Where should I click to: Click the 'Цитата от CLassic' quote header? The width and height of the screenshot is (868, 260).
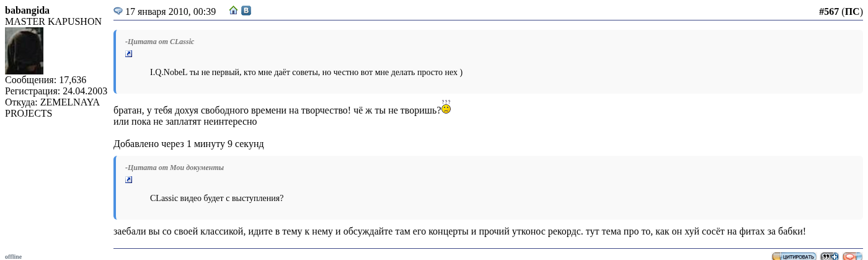(x=159, y=42)
